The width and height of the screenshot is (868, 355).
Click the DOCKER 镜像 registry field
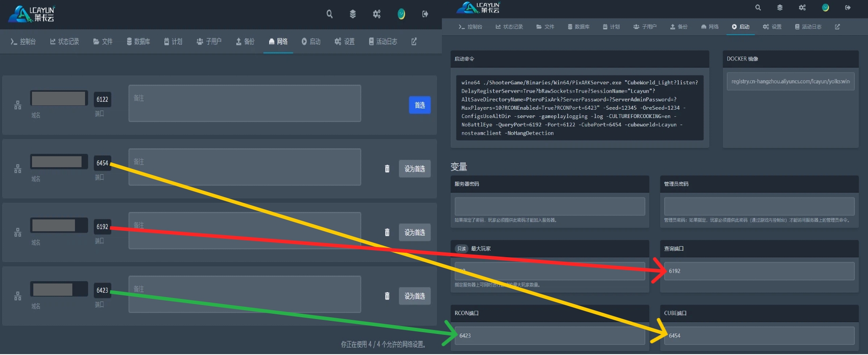click(x=790, y=82)
